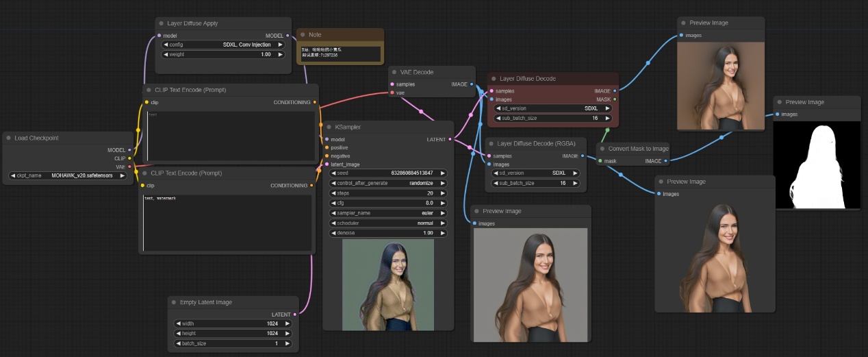The image size is (868, 357).
Task: Collapse the Empty Latent Image node dot
Action: [x=173, y=302]
